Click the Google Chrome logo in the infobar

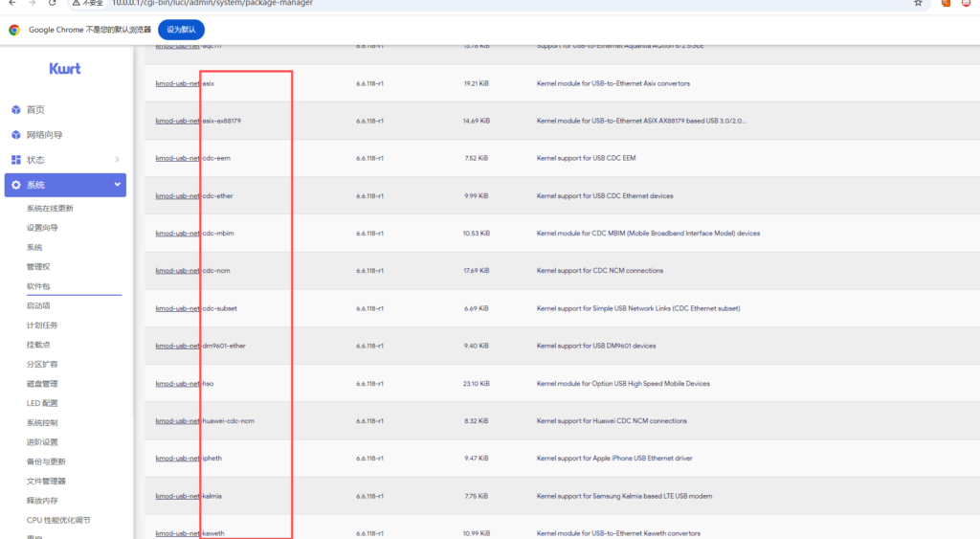pos(14,30)
